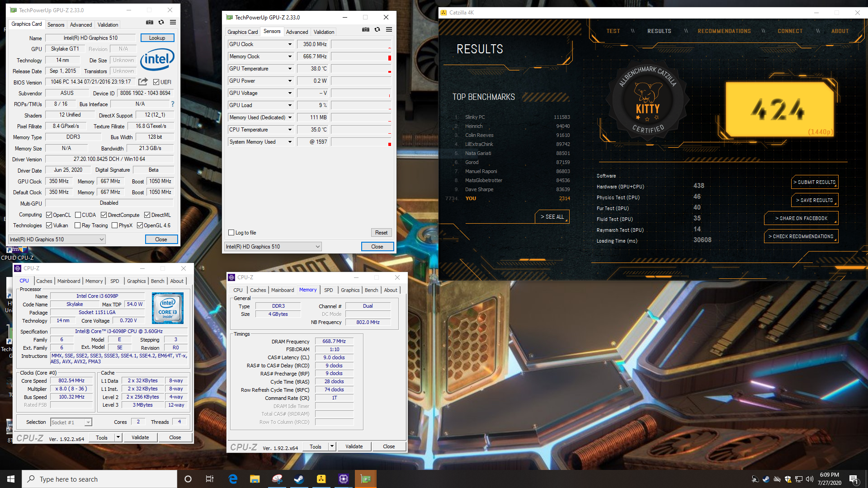868x488 pixels.
Task: Switch to Catzilla app on the taskbar
Action: pyautogui.click(x=321, y=479)
